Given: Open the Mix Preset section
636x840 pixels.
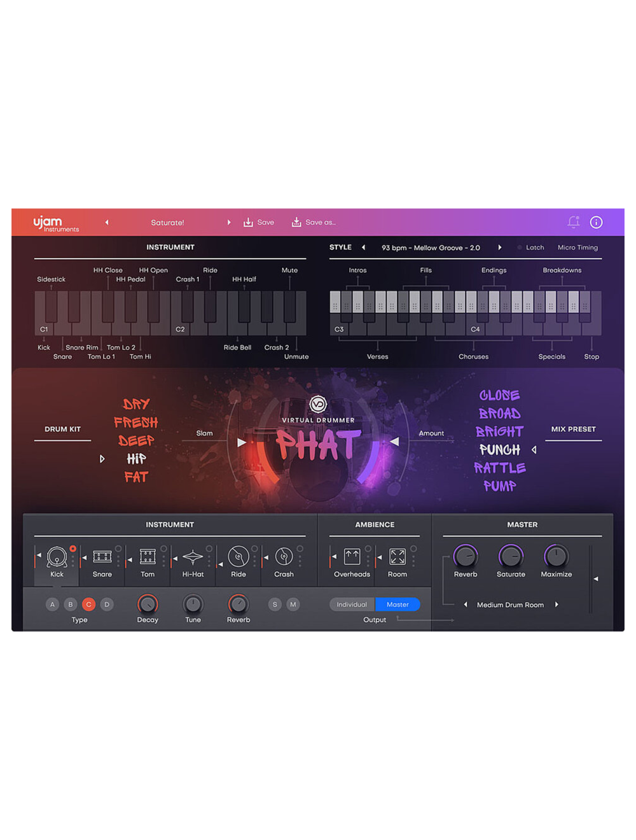Looking at the screenshot, I should click(x=572, y=429).
